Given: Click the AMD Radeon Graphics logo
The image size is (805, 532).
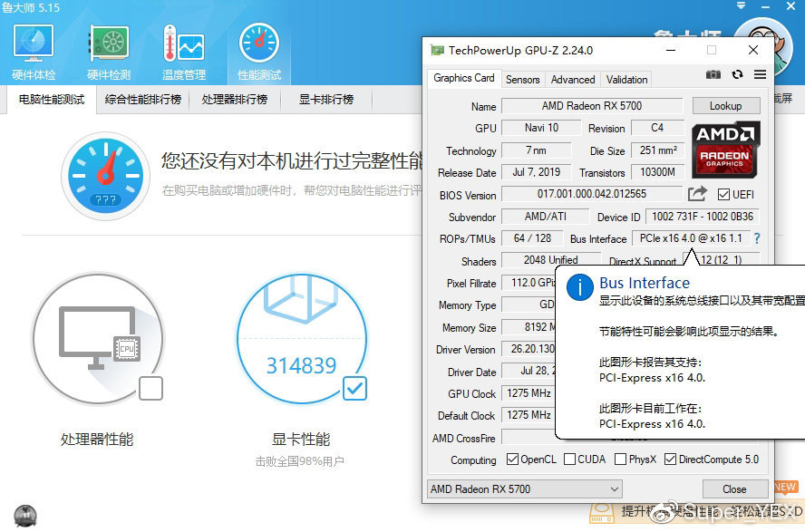Looking at the screenshot, I should 725,150.
